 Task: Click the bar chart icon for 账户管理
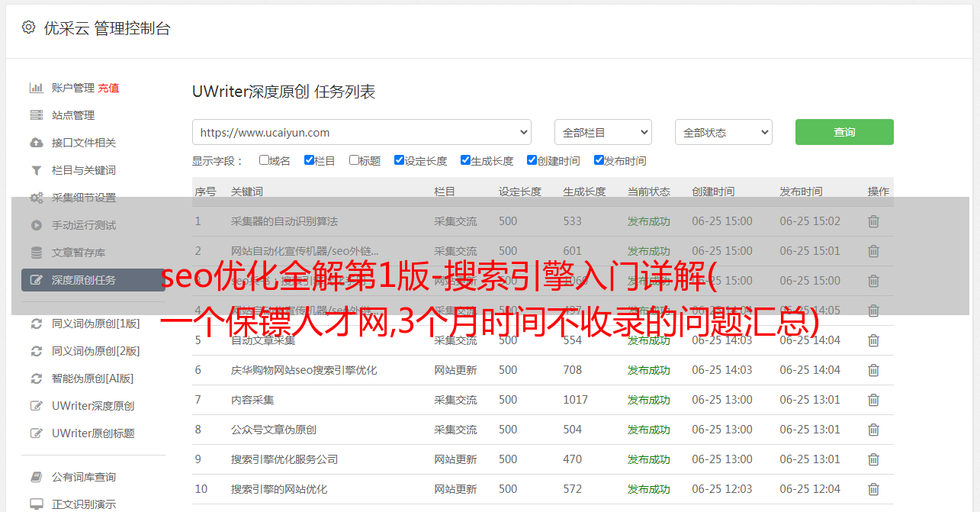(36, 88)
